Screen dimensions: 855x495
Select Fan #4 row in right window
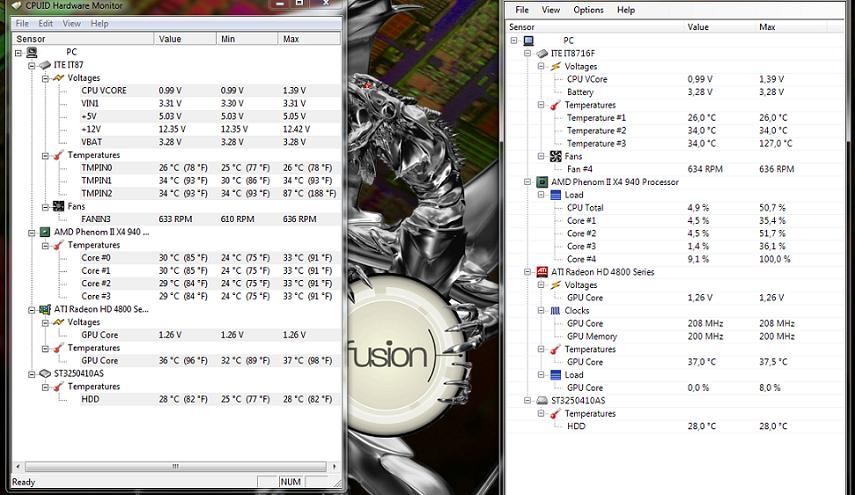tap(676, 169)
